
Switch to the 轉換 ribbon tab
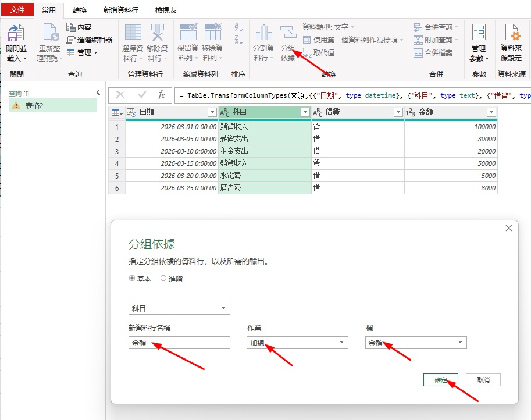(79, 9)
